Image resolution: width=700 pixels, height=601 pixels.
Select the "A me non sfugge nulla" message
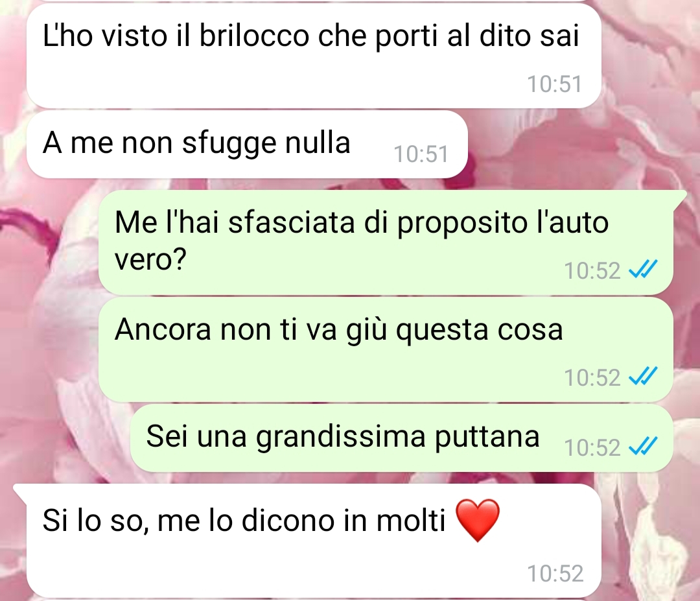click(x=247, y=144)
